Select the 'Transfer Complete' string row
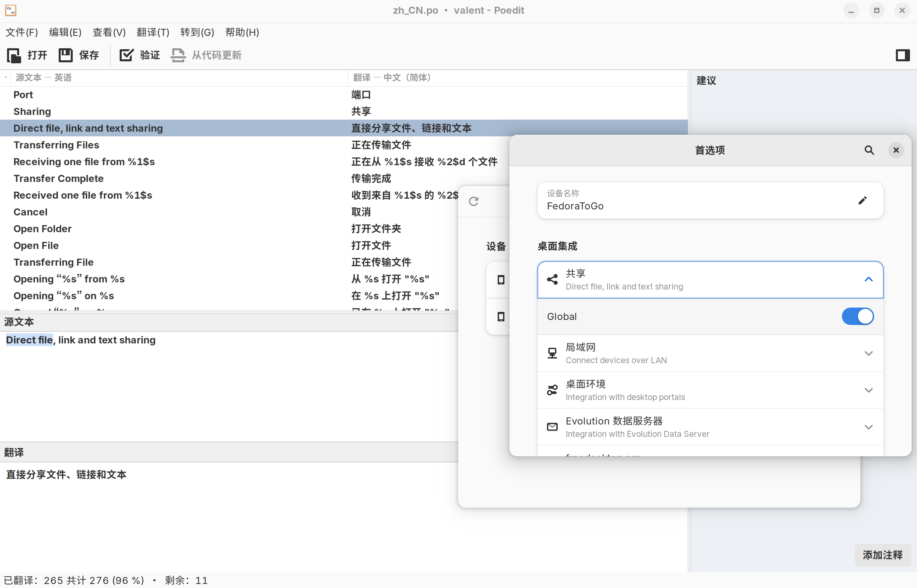Image resolution: width=917 pixels, height=588 pixels. 58,179
